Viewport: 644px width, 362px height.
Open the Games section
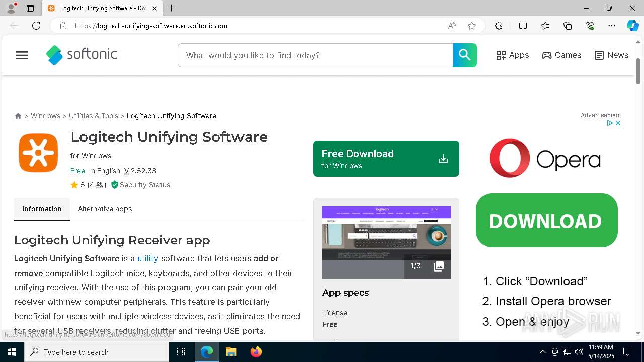[561, 55]
